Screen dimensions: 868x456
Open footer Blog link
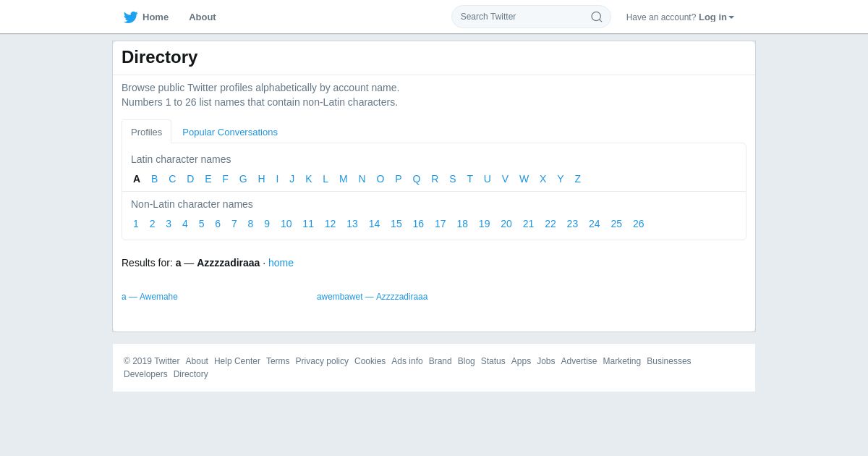467,361
